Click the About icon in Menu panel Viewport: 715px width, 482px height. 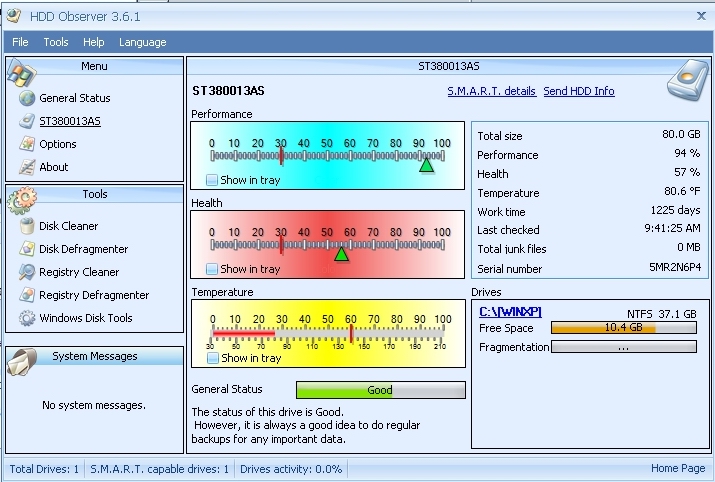[27, 167]
